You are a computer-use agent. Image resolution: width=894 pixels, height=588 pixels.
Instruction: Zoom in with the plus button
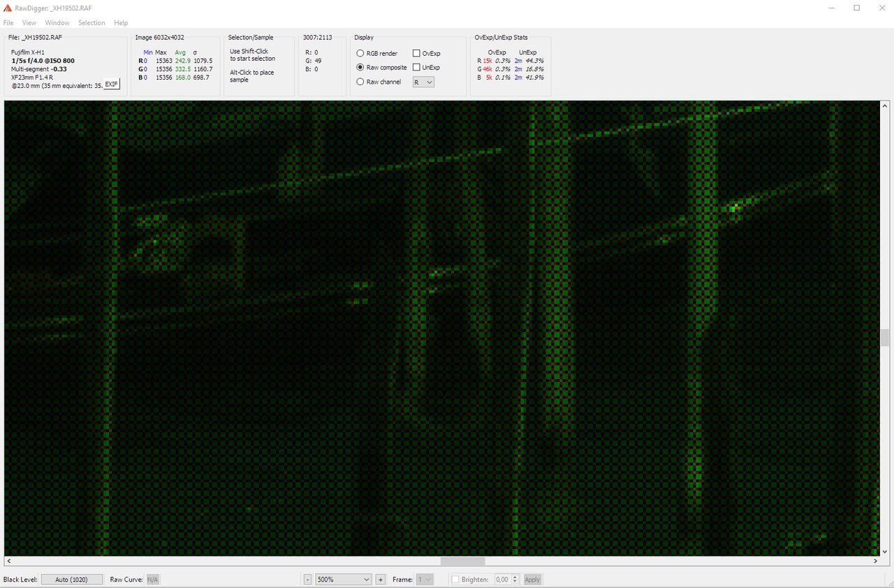click(x=381, y=580)
